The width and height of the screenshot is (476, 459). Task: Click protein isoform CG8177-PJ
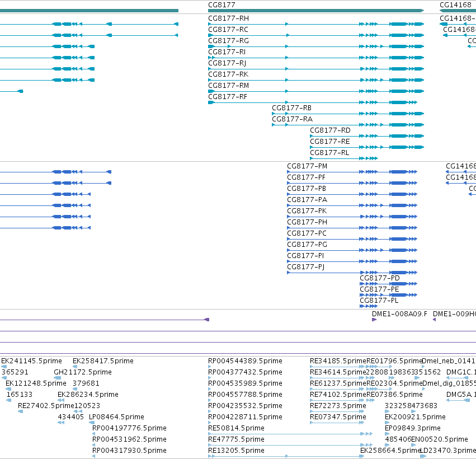pos(306,268)
